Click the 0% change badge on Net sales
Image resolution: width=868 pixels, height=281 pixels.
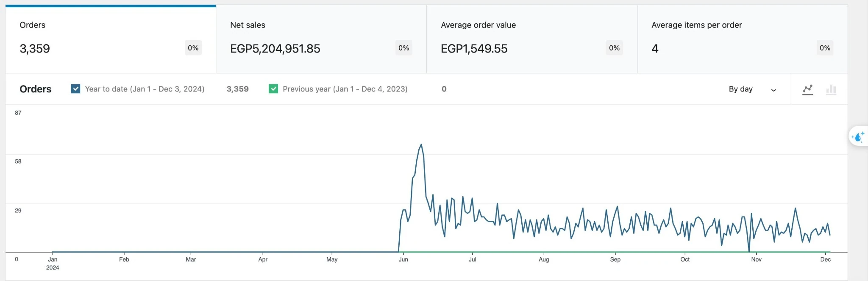coord(403,48)
